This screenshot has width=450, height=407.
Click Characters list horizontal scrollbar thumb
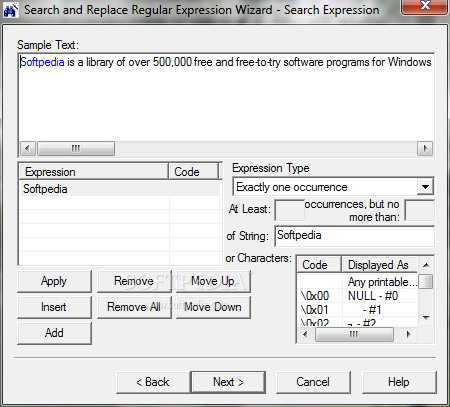(x=354, y=334)
